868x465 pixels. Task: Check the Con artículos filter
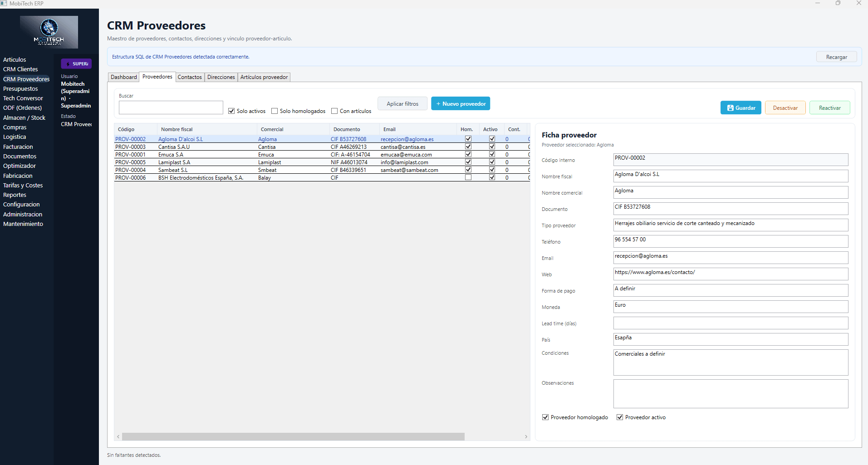point(334,111)
